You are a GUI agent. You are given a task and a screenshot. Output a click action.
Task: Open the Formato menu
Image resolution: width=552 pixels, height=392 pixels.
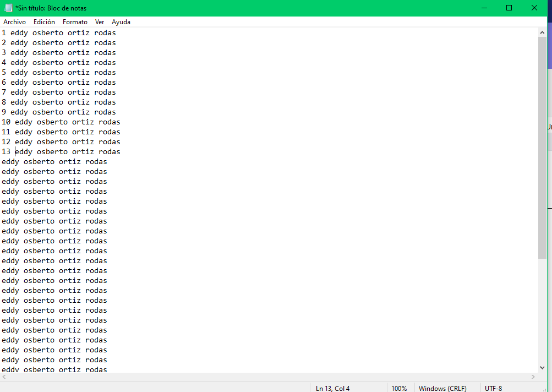click(75, 22)
